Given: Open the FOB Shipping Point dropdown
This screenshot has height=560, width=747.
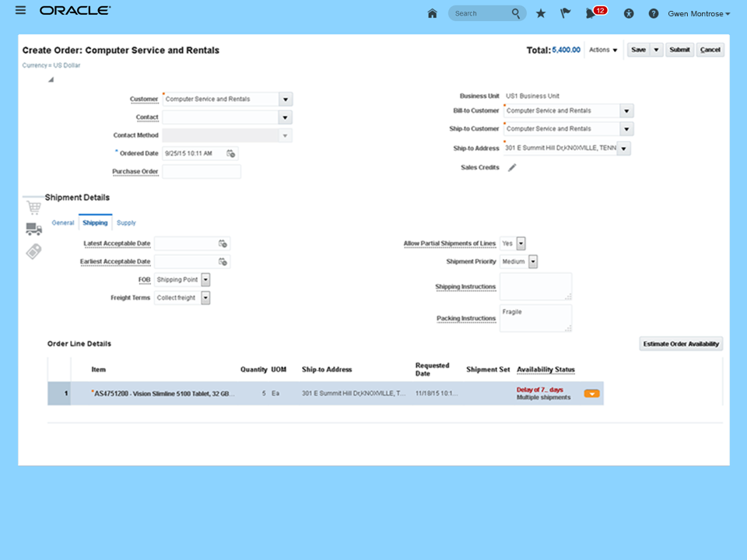Looking at the screenshot, I should point(205,280).
